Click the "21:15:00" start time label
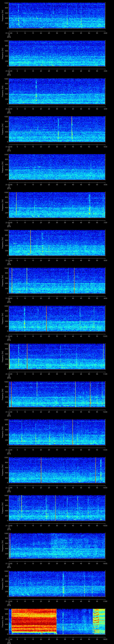The height and width of the screenshot is (644, 114). coord(9,563)
